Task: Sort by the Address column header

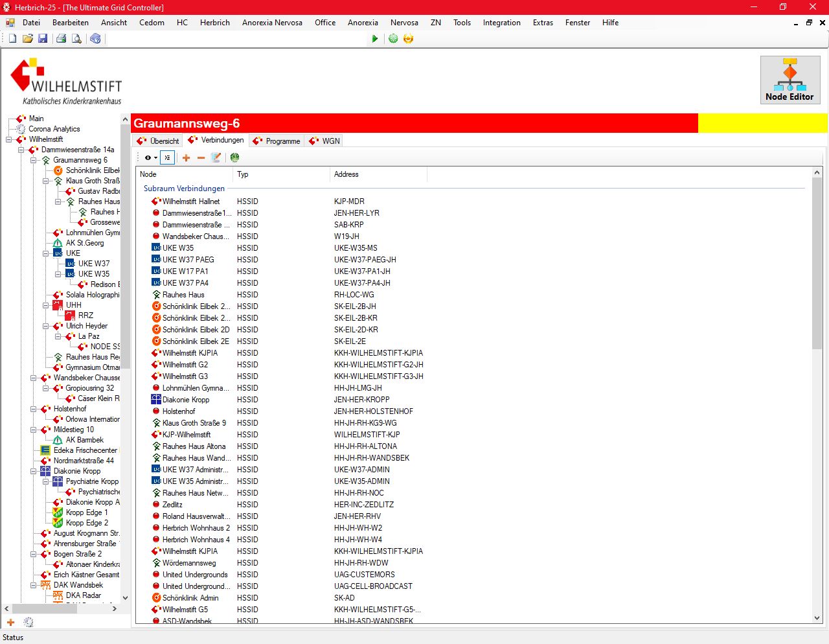Action: 379,174
